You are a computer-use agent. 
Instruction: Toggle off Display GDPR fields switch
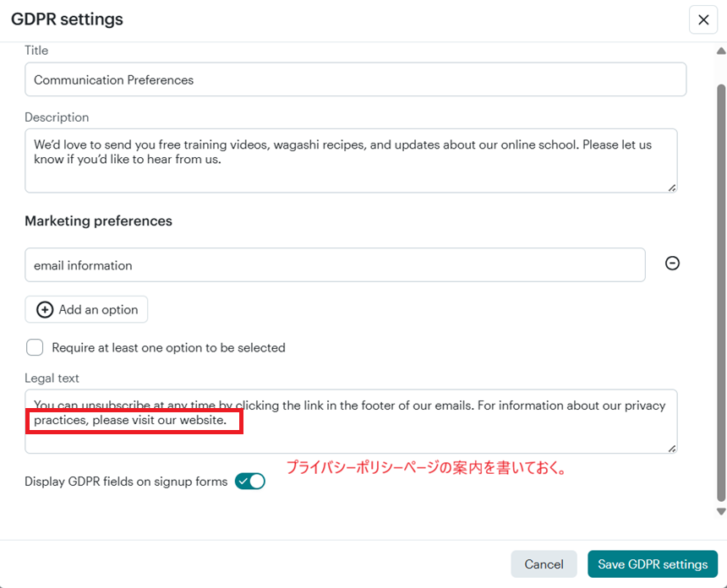(250, 482)
